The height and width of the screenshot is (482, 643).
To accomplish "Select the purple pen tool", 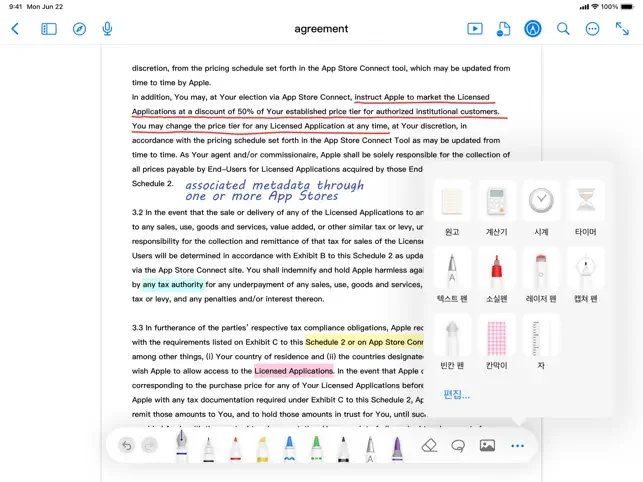I will click(397, 448).
